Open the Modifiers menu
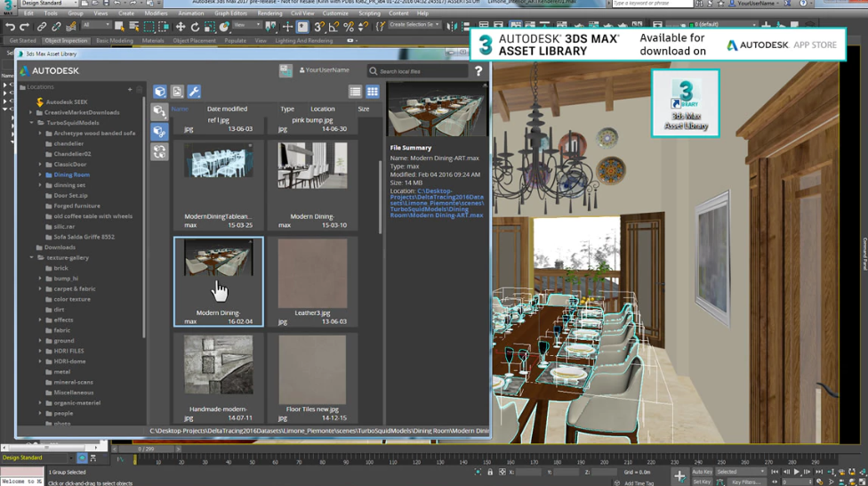 tap(157, 13)
